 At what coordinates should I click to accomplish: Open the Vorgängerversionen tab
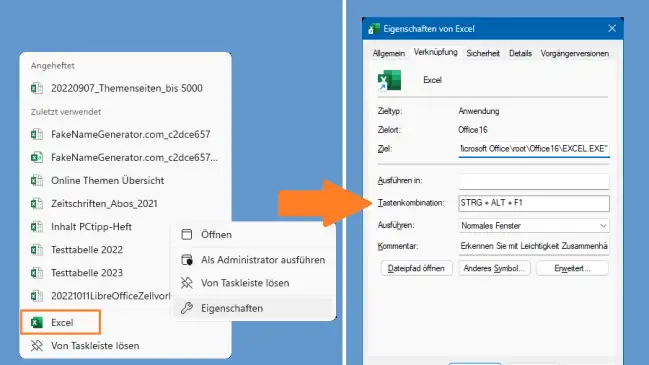tap(574, 53)
